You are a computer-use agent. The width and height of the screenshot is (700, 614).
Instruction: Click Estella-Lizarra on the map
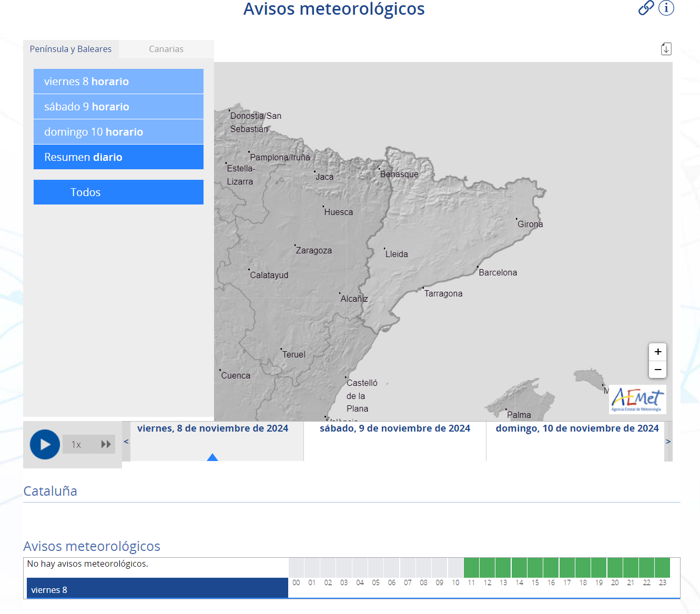pyautogui.click(x=241, y=175)
